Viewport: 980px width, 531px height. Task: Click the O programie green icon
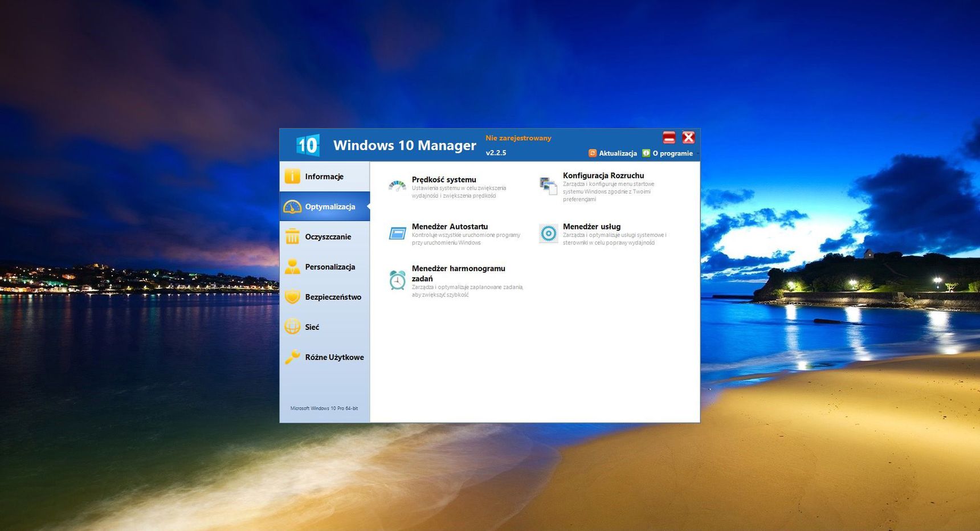(646, 153)
